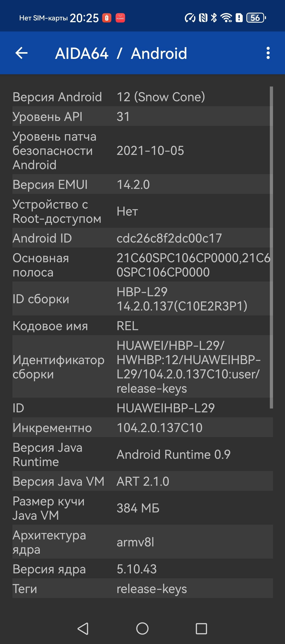The width and height of the screenshot is (285, 644).
Task: Open recent apps square button
Action: click(201, 628)
